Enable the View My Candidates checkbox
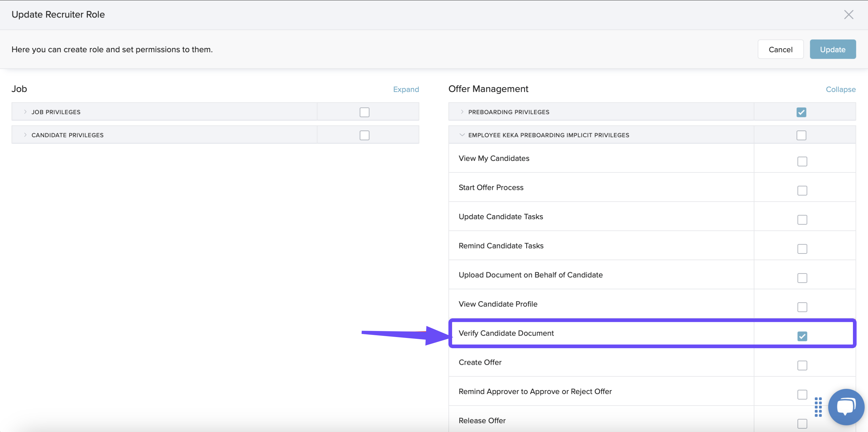The height and width of the screenshot is (432, 868). pos(802,161)
